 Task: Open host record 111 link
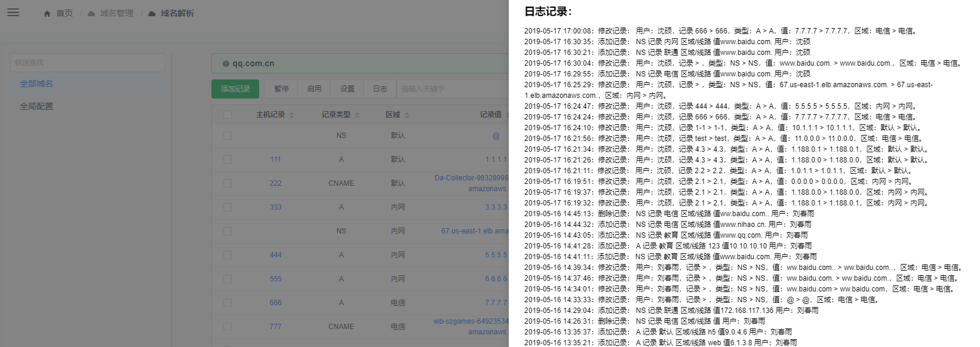pyautogui.click(x=275, y=159)
